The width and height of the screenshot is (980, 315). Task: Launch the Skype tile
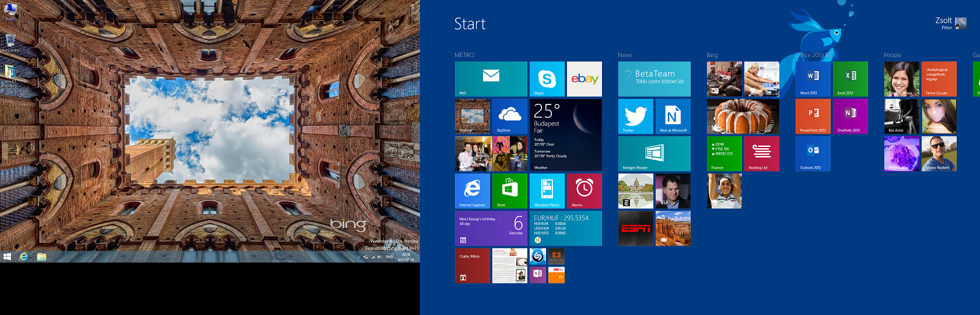pyautogui.click(x=547, y=79)
